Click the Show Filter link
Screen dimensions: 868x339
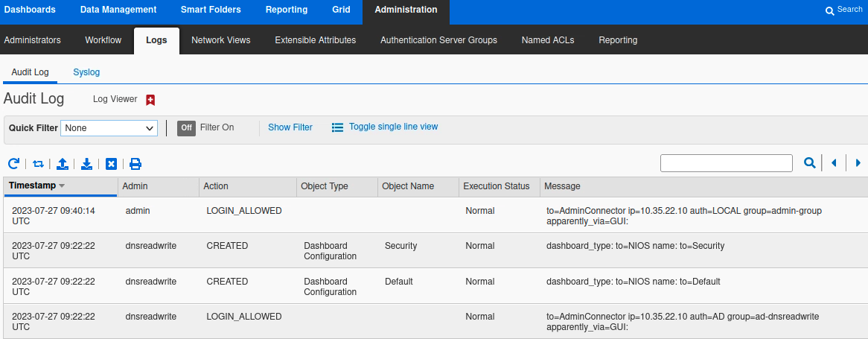(x=290, y=127)
